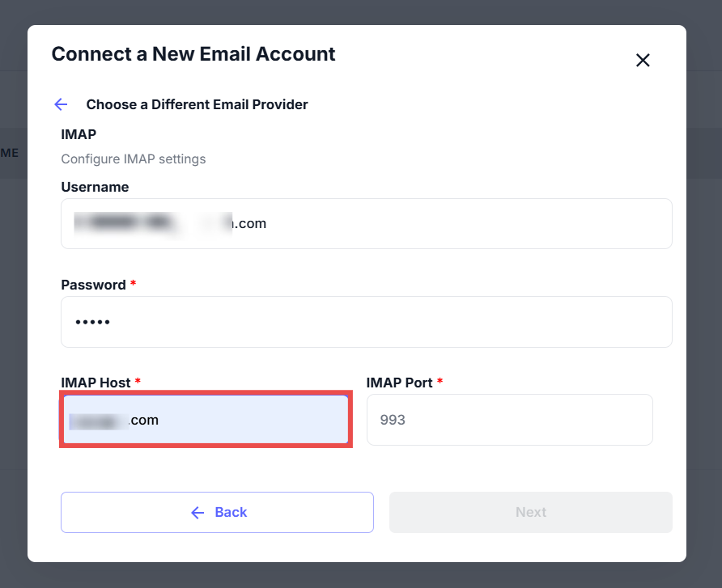The image size is (722, 588).
Task: Select the Choose a Different Email Provider link
Action: click(197, 104)
